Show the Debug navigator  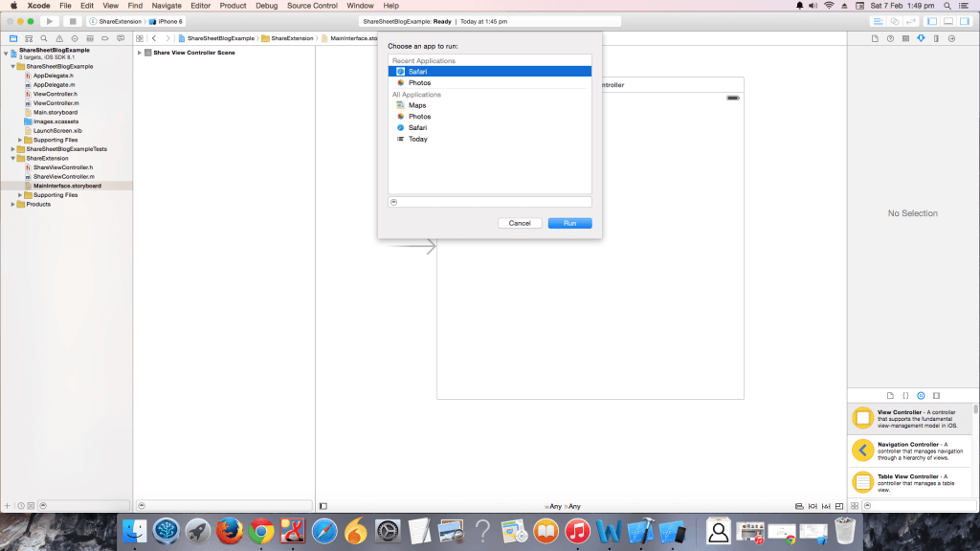click(x=90, y=38)
